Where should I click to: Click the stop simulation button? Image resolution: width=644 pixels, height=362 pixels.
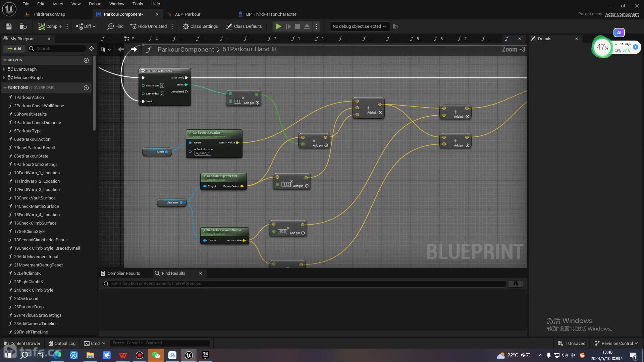298,26
